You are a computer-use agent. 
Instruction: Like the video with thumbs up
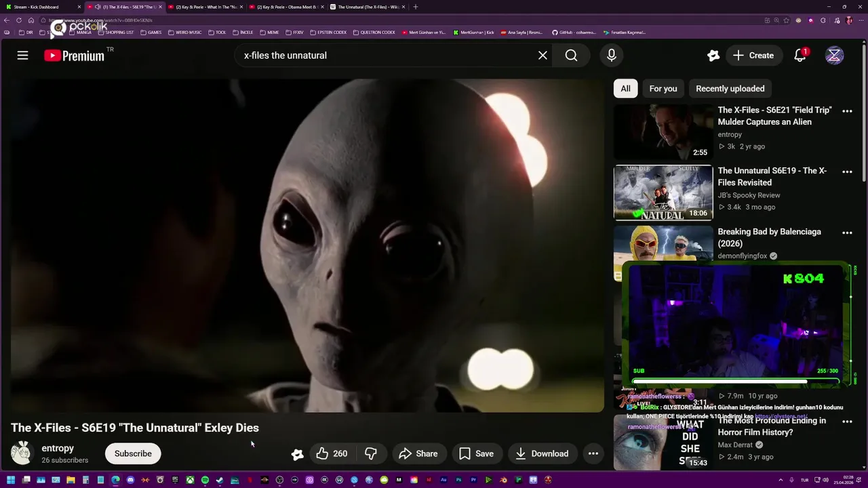point(331,453)
